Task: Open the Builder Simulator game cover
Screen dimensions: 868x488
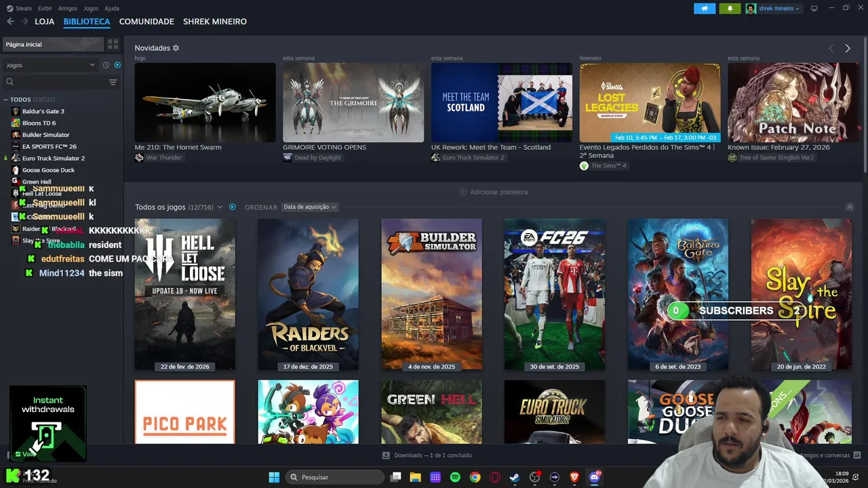Action: click(x=431, y=294)
